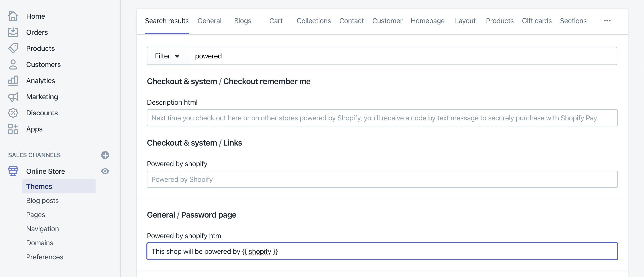This screenshot has width=644, height=277.
Task: Open the Sections tab
Action: tap(573, 21)
